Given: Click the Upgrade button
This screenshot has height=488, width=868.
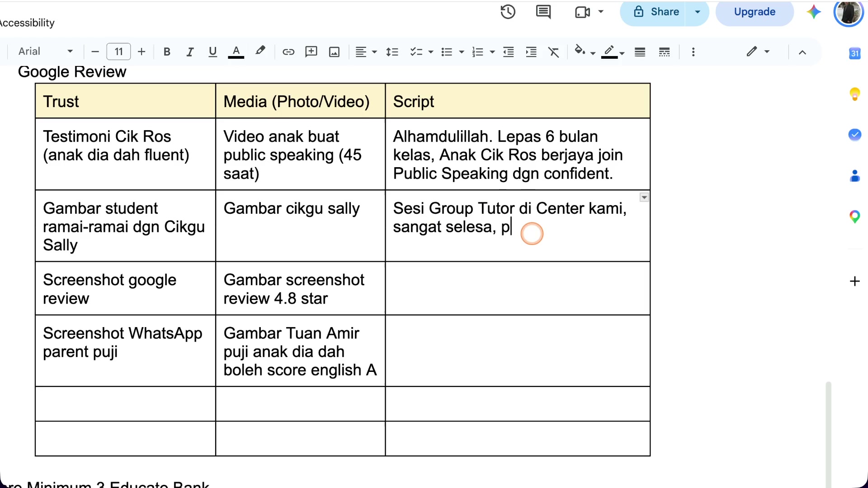Looking at the screenshot, I should click(x=754, y=12).
